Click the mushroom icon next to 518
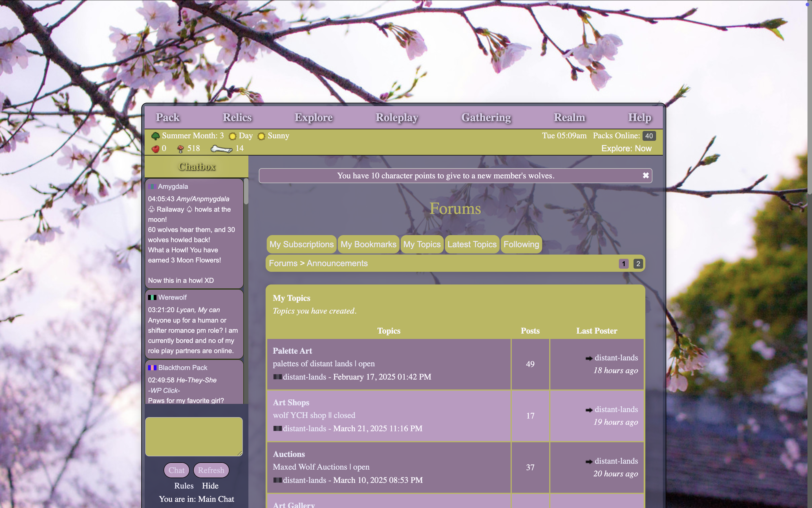Viewport: 812px width, 508px height. coord(180,149)
